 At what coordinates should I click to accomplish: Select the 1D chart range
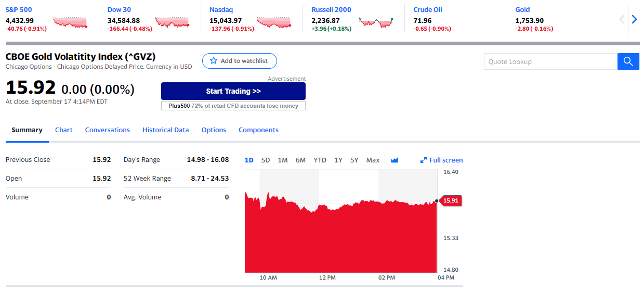point(249,160)
